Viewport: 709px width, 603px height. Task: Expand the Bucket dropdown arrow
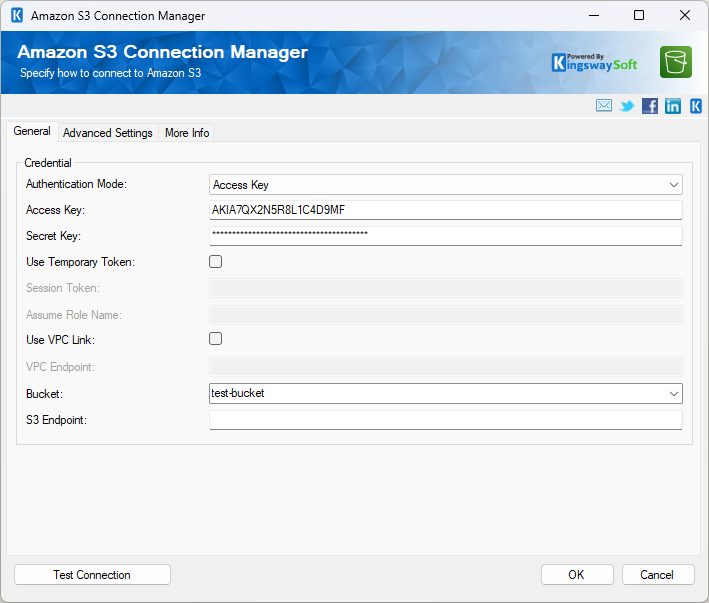pyautogui.click(x=674, y=394)
